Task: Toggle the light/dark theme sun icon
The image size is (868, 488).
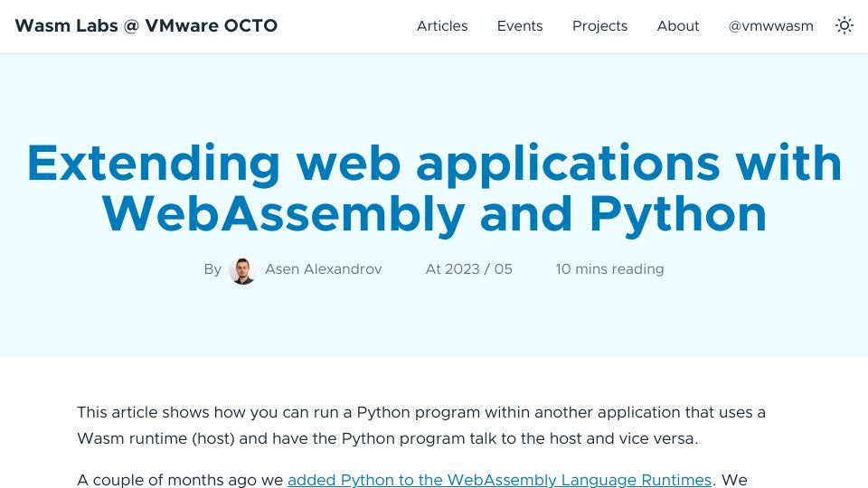Action: coord(844,25)
